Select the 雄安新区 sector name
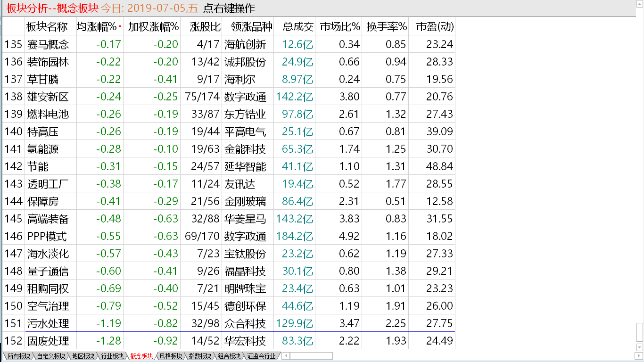 (48, 97)
